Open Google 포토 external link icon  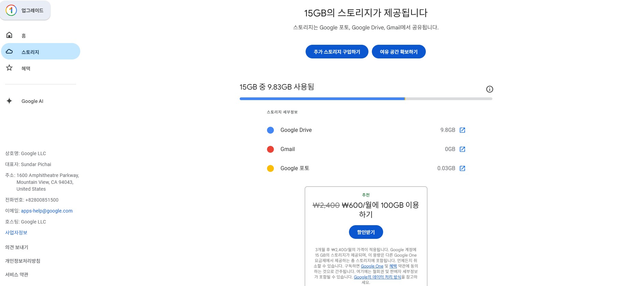click(462, 168)
